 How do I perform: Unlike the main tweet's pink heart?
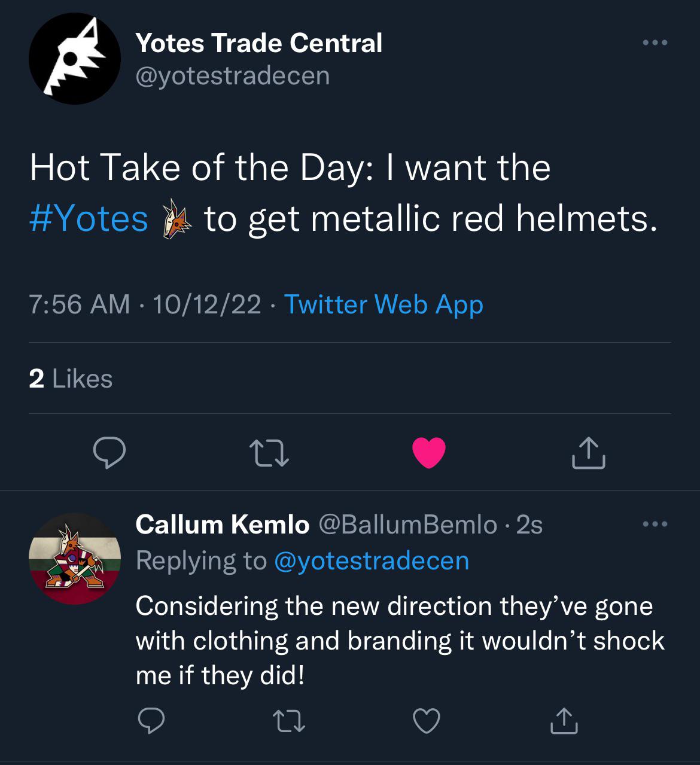[429, 453]
